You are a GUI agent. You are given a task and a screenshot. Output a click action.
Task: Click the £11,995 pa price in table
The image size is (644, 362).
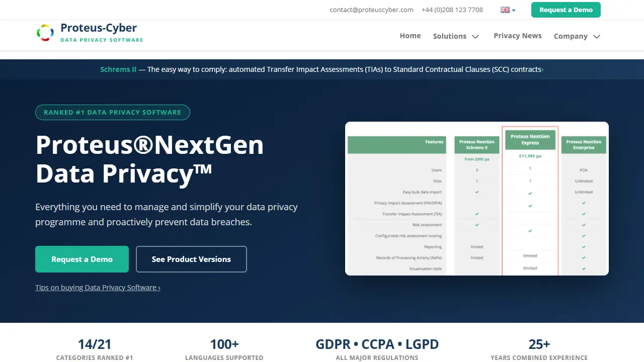click(530, 156)
